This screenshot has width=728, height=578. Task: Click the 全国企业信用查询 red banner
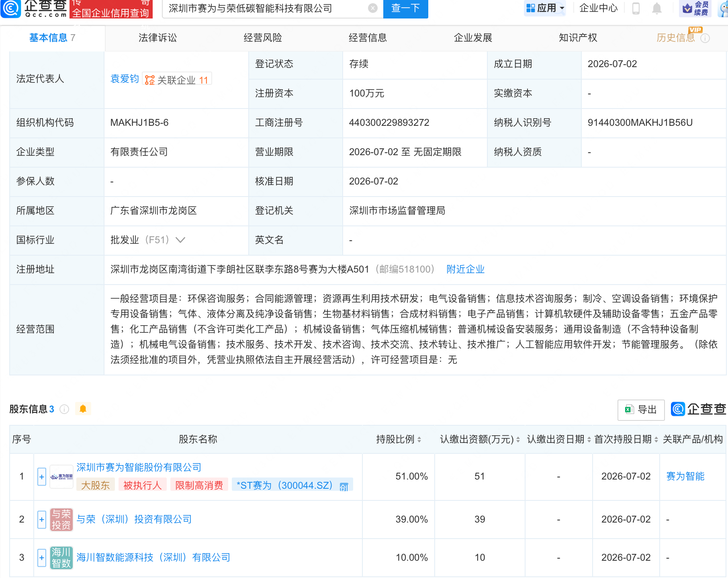click(111, 9)
